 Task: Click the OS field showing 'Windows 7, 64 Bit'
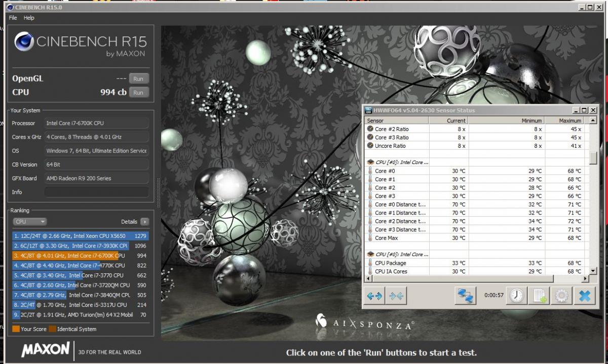(97, 150)
